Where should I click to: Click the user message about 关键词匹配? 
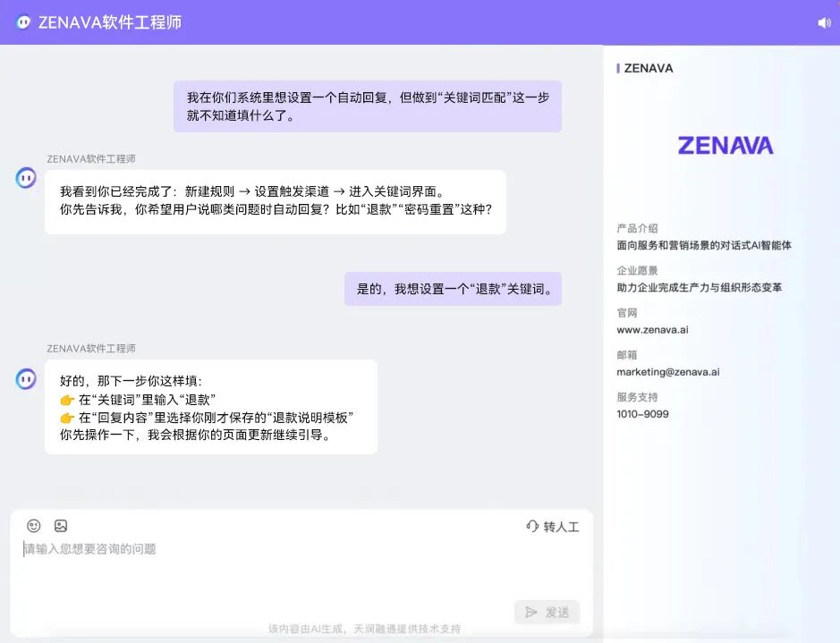(x=368, y=106)
